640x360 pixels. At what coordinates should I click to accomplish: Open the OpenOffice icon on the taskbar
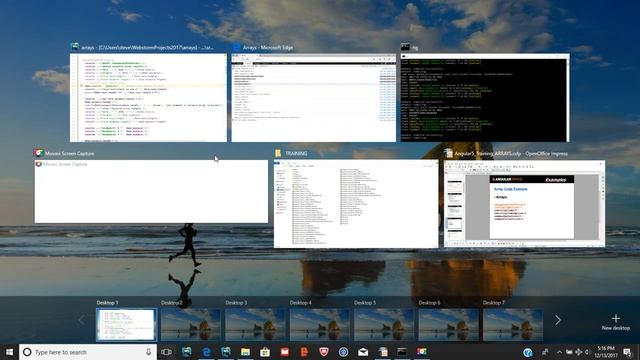(382, 352)
